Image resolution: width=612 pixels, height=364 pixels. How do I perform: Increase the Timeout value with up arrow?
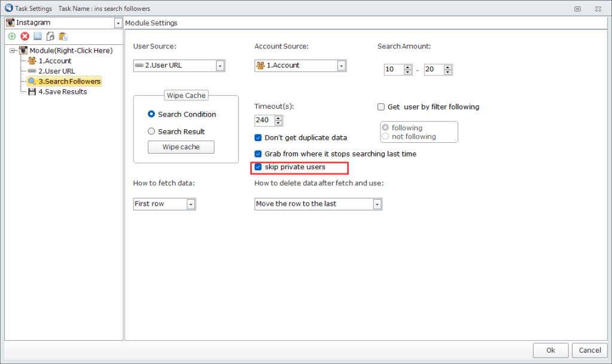coord(278,118)
